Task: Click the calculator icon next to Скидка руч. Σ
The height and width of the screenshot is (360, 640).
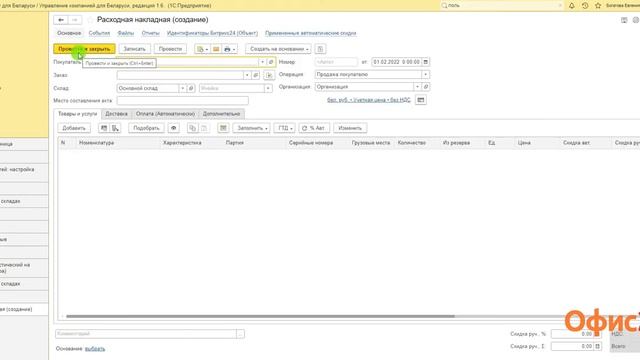Action: (x=597, y=346)
